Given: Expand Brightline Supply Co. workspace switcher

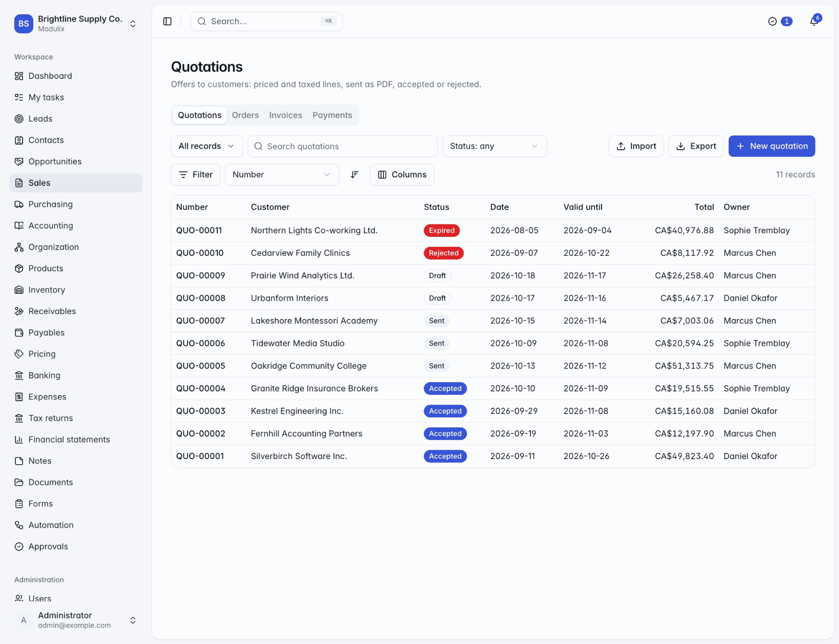Looking at the screenshot, I should click(x=76, y=23).
